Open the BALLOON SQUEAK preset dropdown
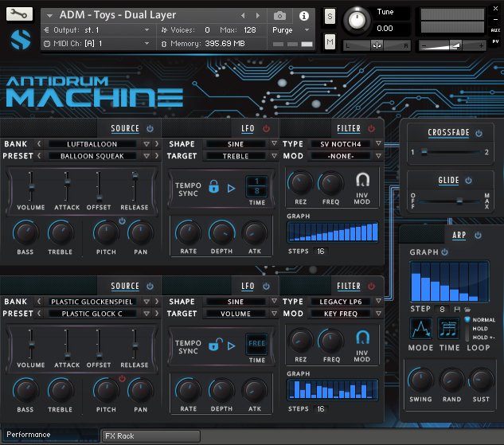 146,156
